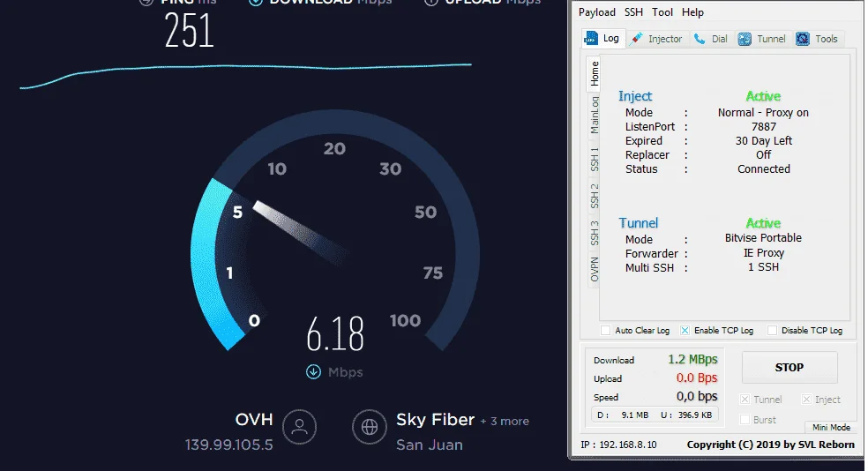The width and height of the screenshot is (868, 471).
Task: Click the Connected status value
Action: pyautogui.click(x=763, y=169)
